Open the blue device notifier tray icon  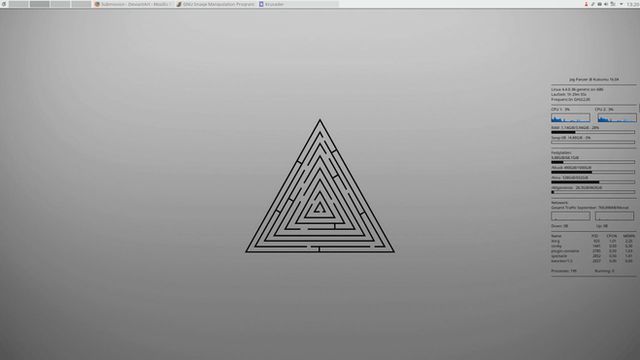click(x=600, y=4)
